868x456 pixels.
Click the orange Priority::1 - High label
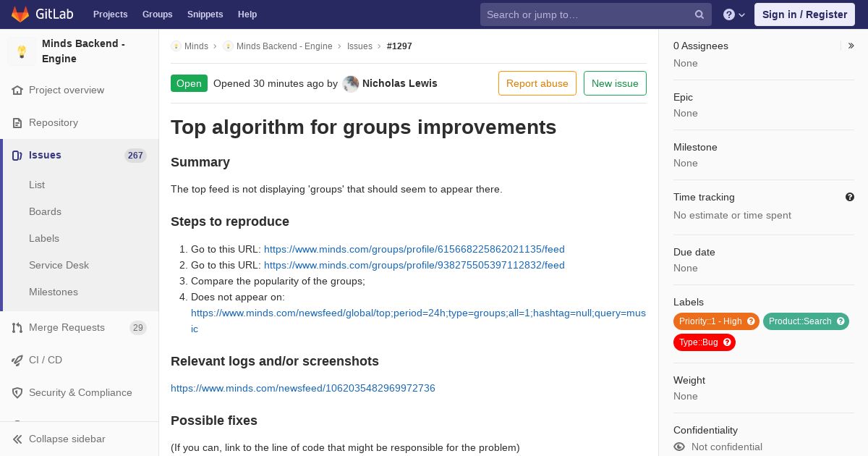coord(716,321)
